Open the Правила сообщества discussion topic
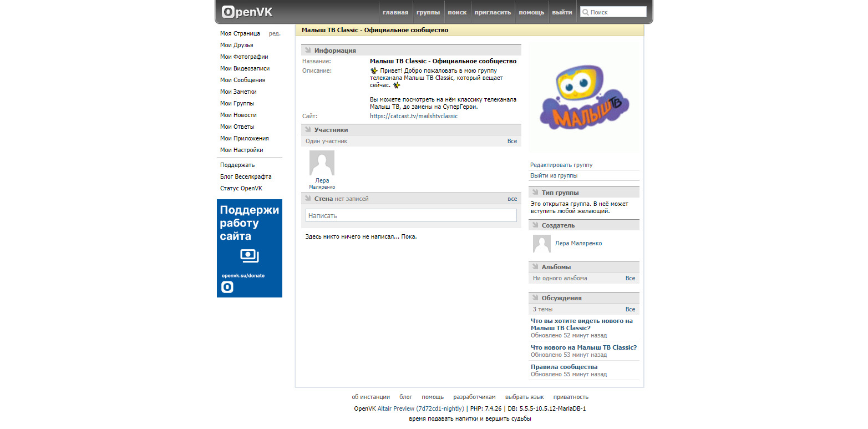The width and height of the screenshot is (868, 429). coord(564,367)
